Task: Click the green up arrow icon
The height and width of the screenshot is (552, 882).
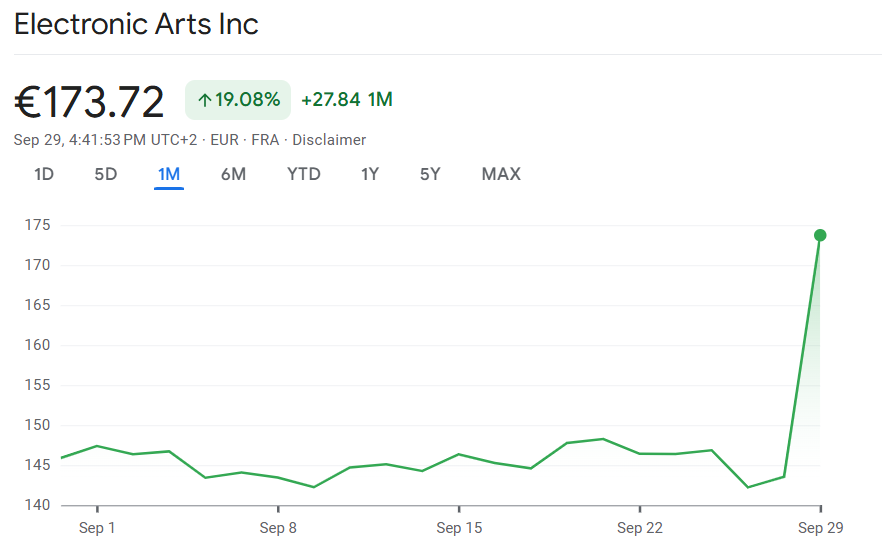Action: 204,100
